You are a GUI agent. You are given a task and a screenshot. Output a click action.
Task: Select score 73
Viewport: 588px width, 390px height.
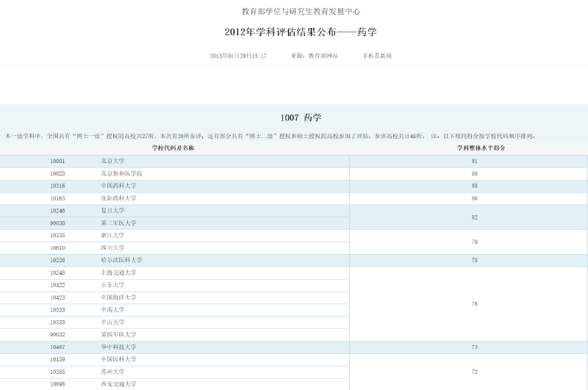pyautogui.click(x=474, y=347)
